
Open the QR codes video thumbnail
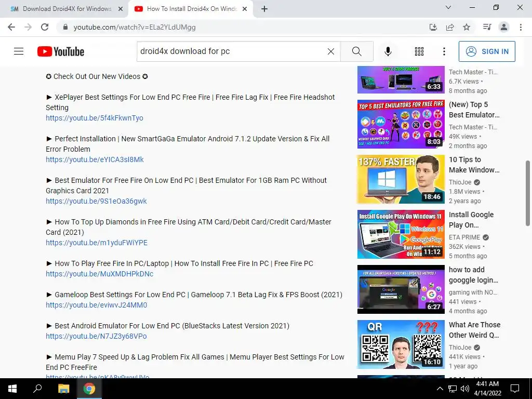(x=401, y=344)
